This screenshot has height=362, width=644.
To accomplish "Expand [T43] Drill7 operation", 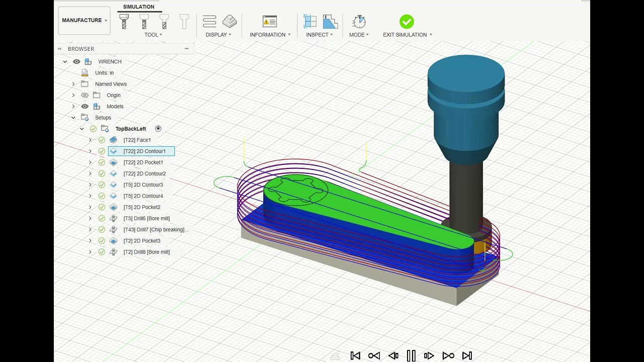I will (91, 229).
